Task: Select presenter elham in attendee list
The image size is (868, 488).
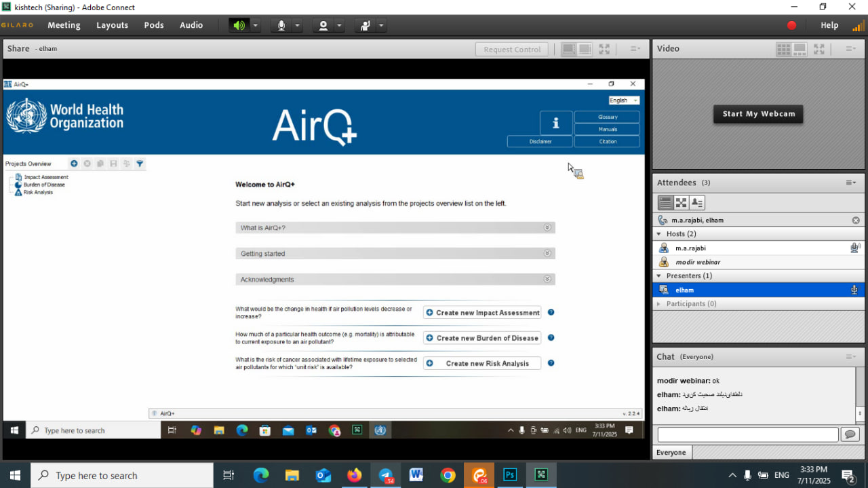Action: (x=757, y=290)
